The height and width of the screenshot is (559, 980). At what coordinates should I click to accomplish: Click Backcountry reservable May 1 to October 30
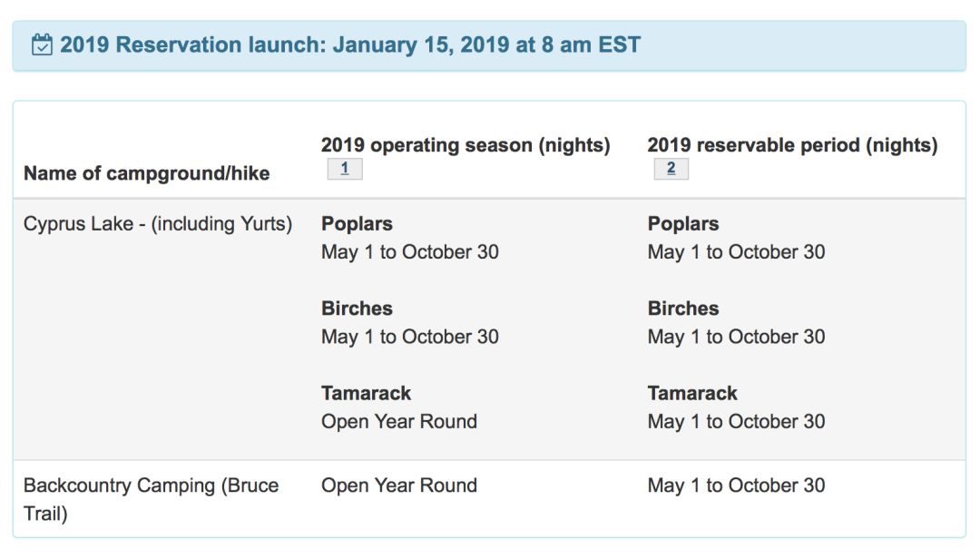tap(736, 485)
